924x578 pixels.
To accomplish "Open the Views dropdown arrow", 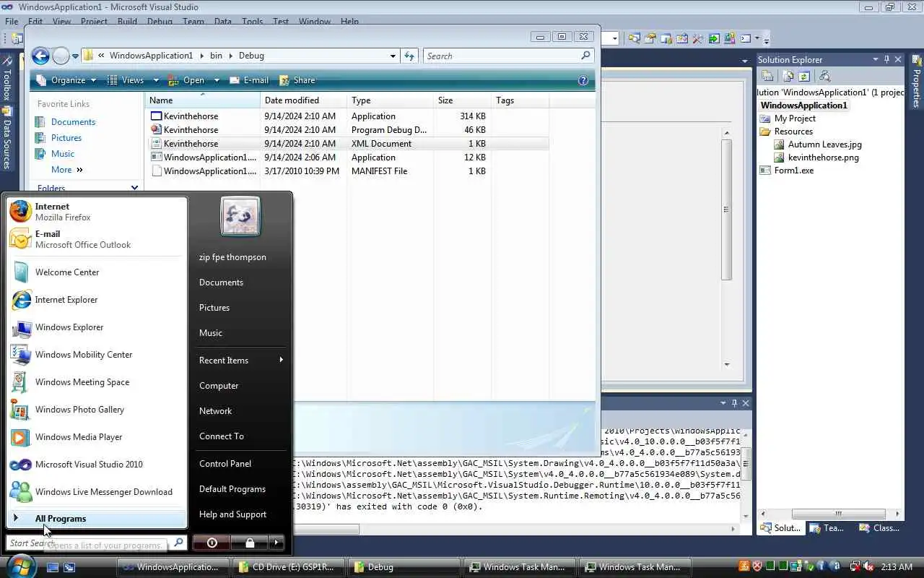I will [155, 80].
